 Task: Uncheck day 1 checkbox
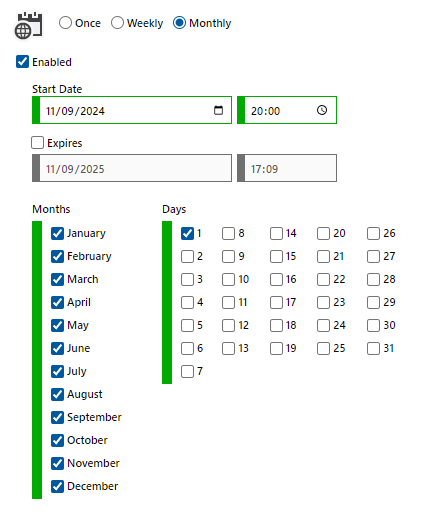(187, 233)
